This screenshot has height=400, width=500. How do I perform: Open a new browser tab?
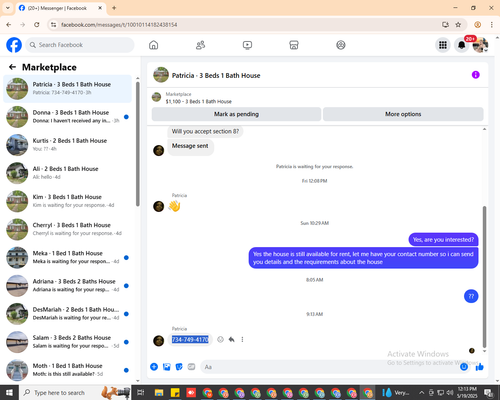click(x=114, y=8)
